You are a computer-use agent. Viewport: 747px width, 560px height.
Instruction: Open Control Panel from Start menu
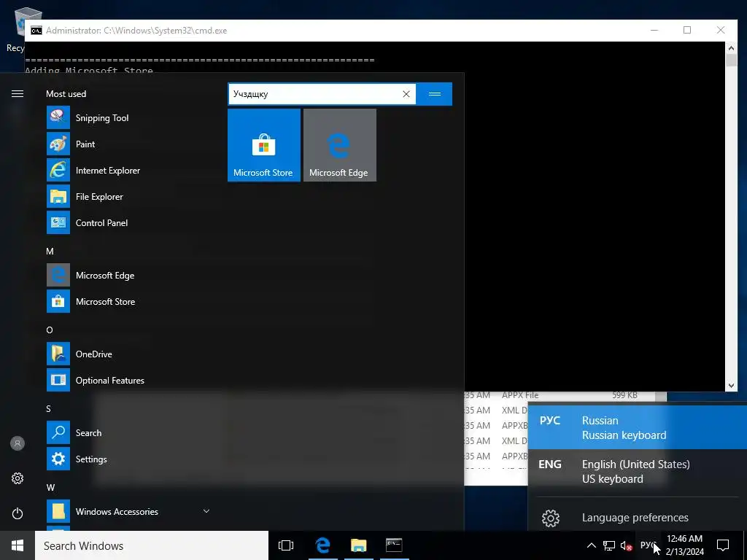point(128,223)
